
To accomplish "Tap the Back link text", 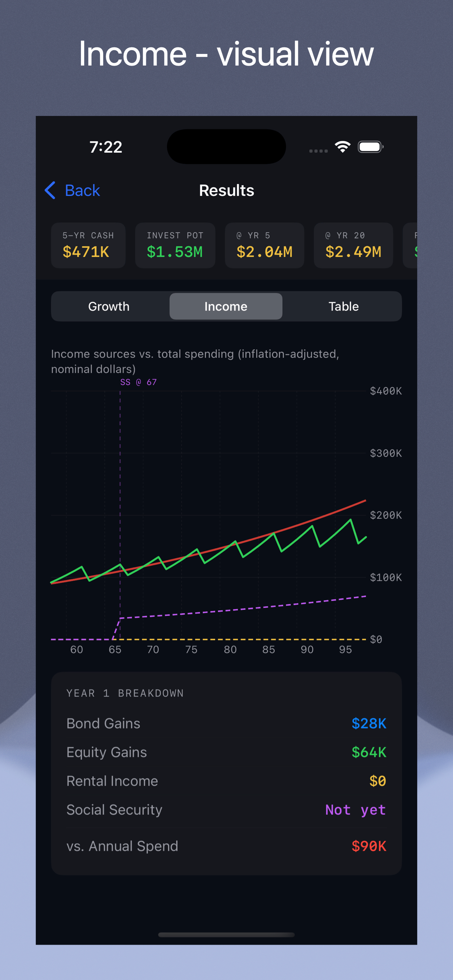I will (x=82, y=191).
